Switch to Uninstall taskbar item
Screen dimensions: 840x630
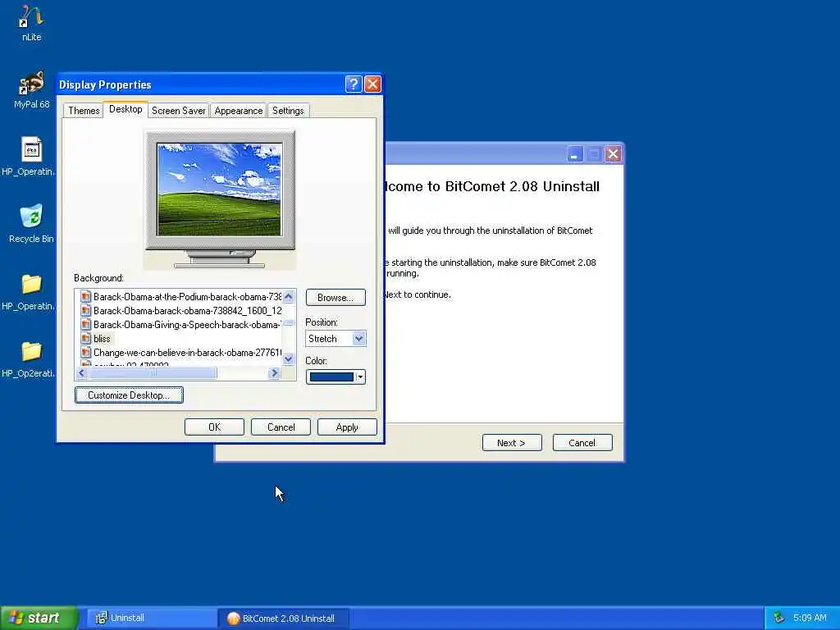(x=152, y=618)
